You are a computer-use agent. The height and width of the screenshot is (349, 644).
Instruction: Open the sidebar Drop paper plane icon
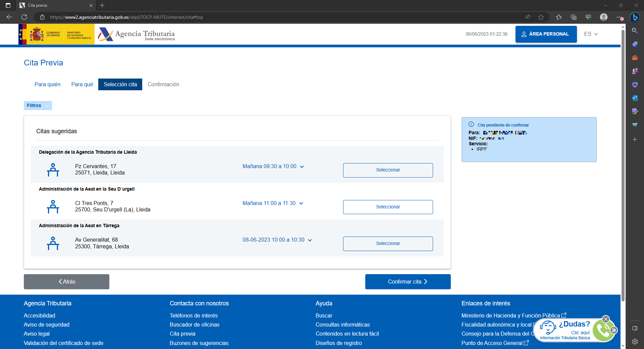pos(635,125)
